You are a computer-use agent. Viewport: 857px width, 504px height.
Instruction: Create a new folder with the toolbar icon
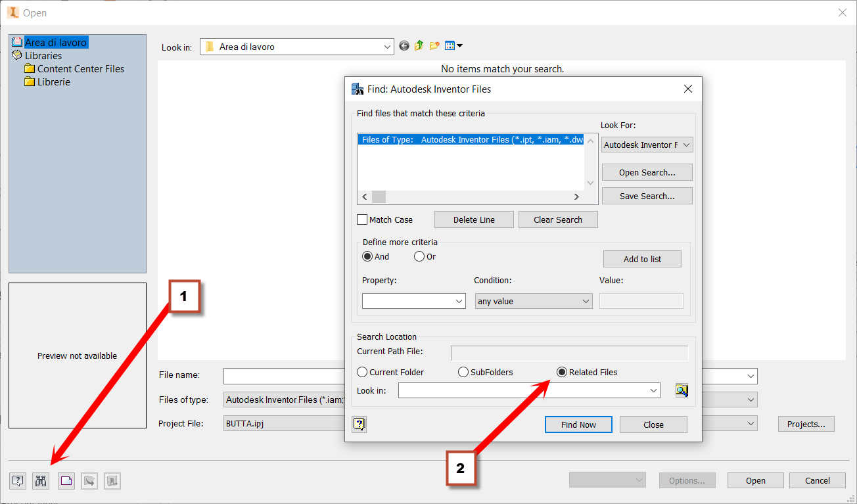click(434, 45)
